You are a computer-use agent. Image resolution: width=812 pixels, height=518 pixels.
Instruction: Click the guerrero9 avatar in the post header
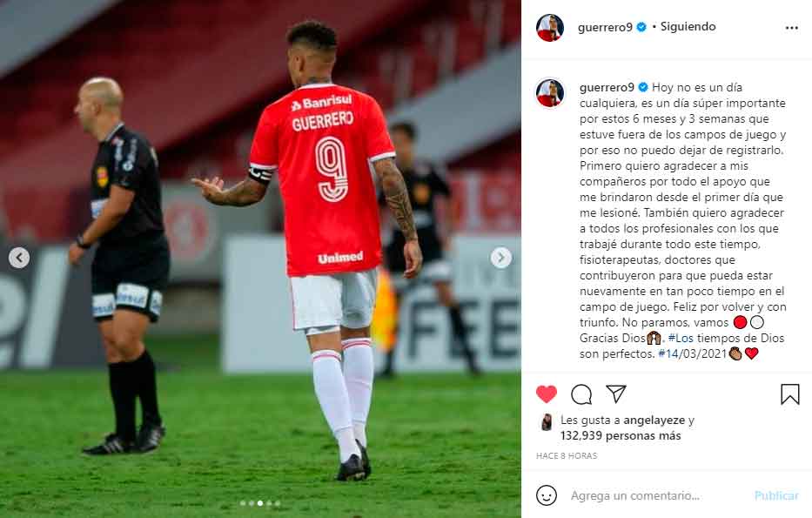[550, 28]
